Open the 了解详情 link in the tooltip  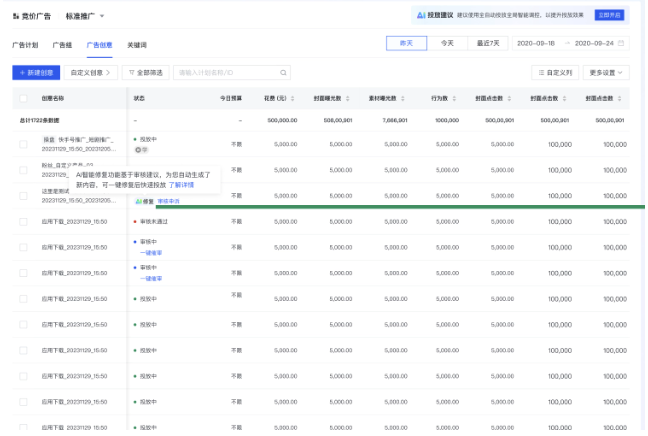click(x=181, y=185)
